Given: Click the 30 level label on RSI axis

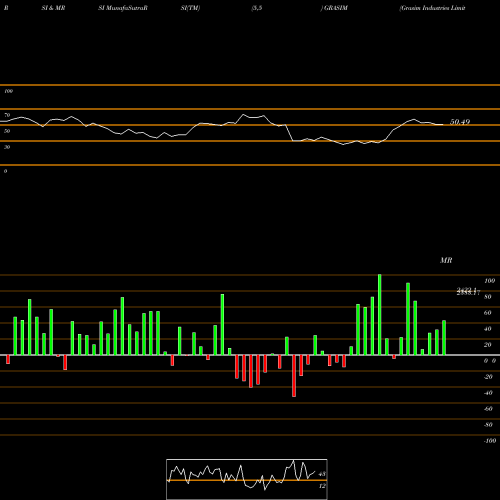Looking at the screenshot, I should (x=7, y=147).
